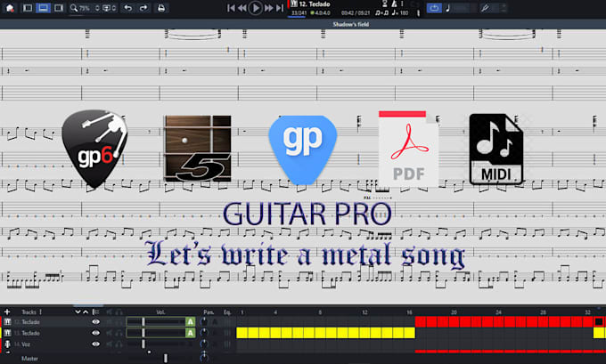Click instrument icon of 12. Teclado
Image resolution: width=606 pixels, height=364 pixels.
click(x=7, y=321)
